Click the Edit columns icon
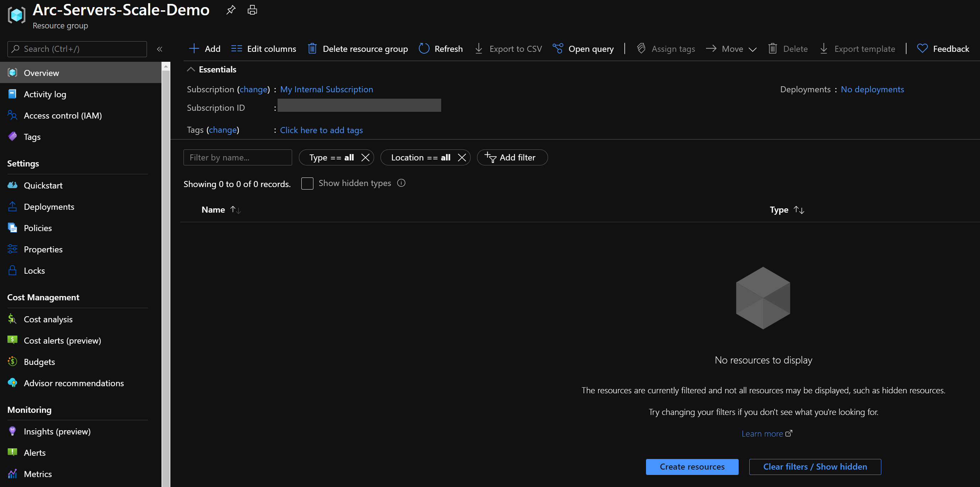This screenshot has height=487, width=980. [237, 49]
